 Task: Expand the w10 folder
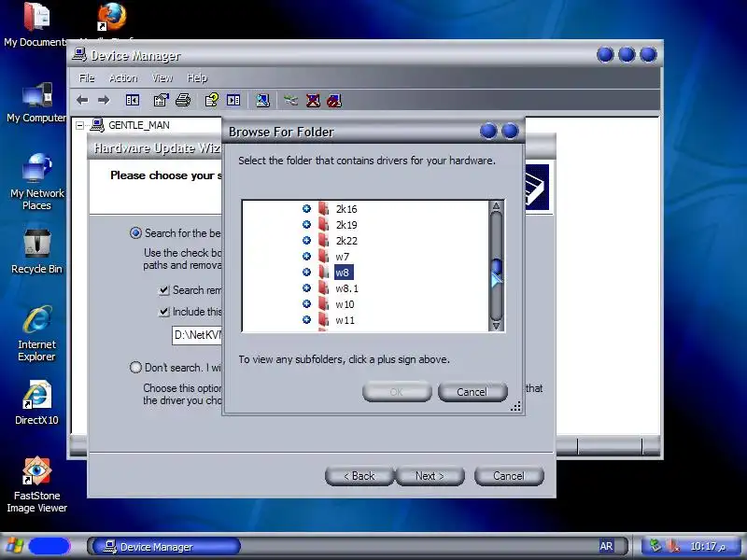[x=306, y=304]
